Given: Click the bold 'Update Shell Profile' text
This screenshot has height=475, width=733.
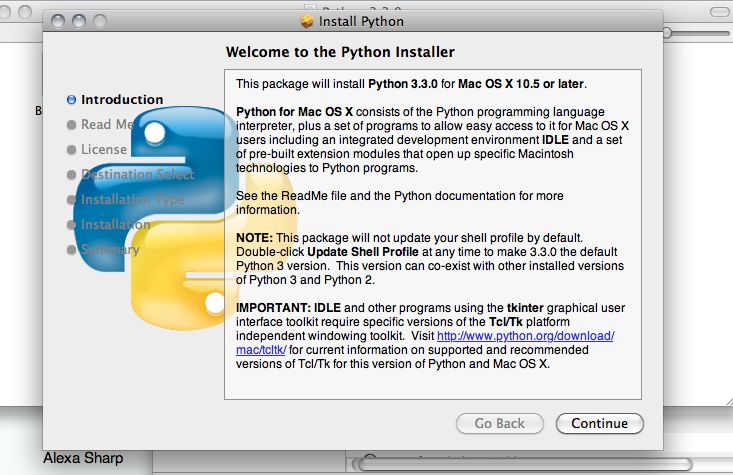Looking at the screenshot, I should [363, 252].
